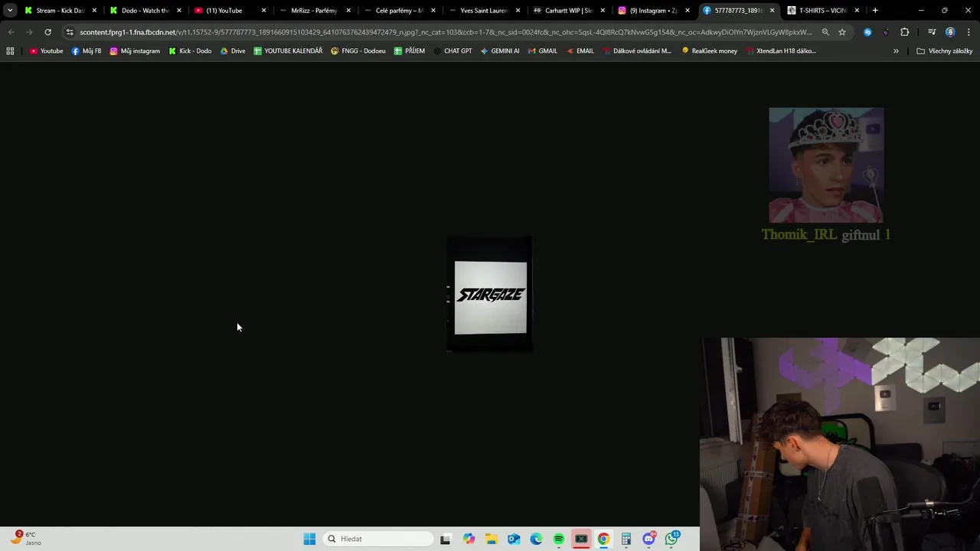Open the GMAIL bookmark
This screenshot has width=980, height=551.
(543, 51)
